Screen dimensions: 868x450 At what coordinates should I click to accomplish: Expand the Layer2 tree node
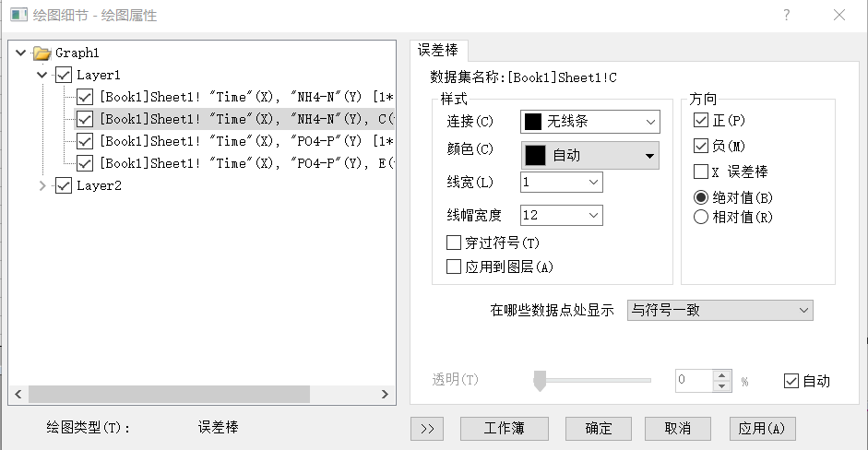pos(42,186)
